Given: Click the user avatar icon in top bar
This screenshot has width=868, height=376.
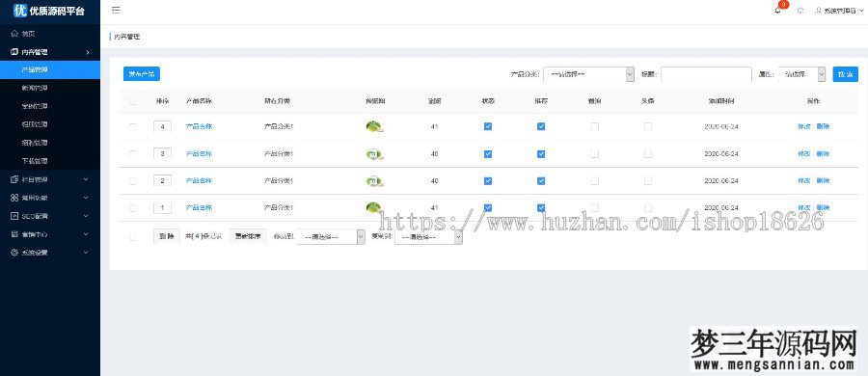Looking at the screenshot, I should tap(819, 11).
